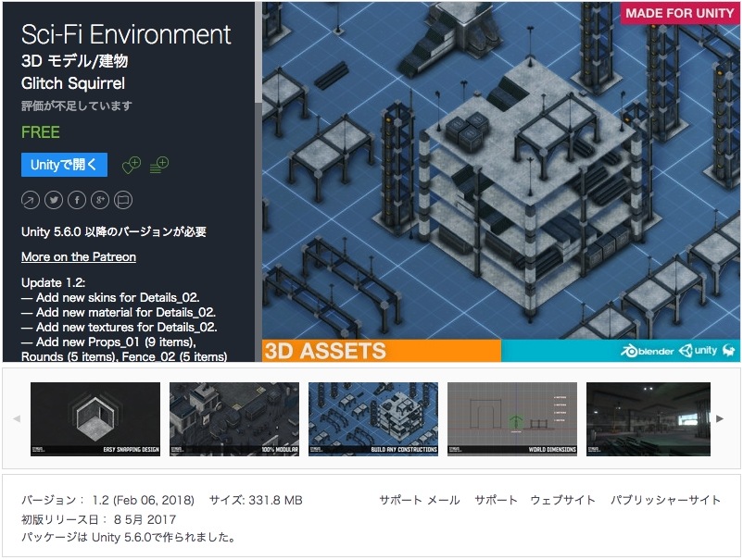Click the Sci-Fi Environment title
Viewport: 743px width, 560px height.
pyautogui.click(x=126, y=34)
